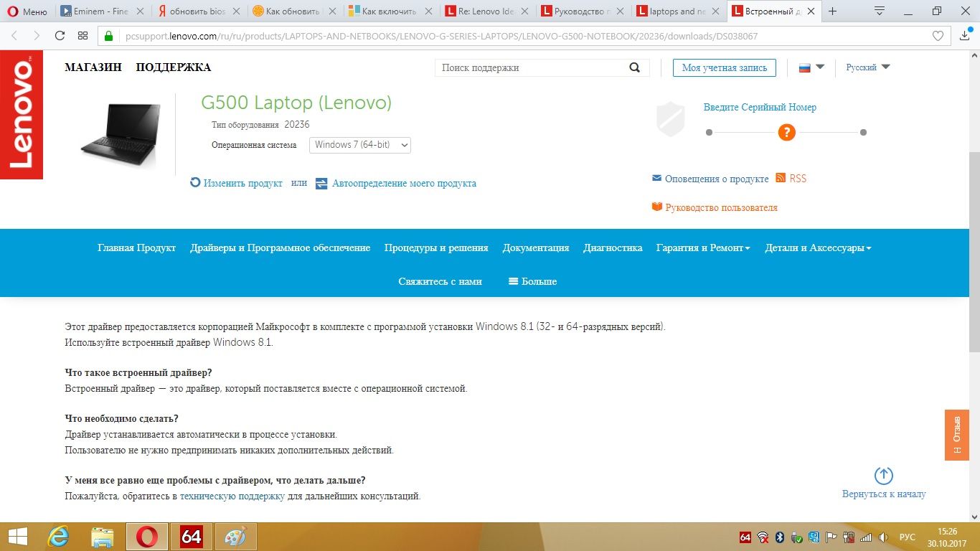Image resolution: width=980 pixels, height=551 pixels.
Task: Open the G500 Laptop (Lenovo) title link
Action: [296, 103]
